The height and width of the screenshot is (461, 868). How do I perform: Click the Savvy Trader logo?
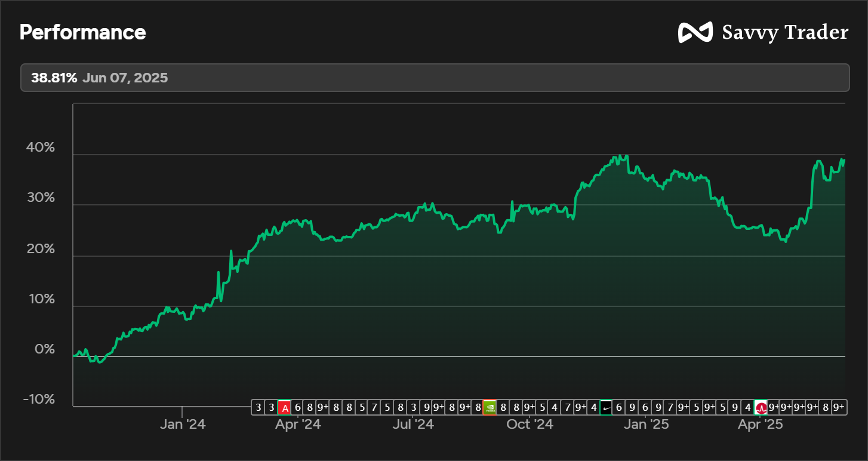click(x=696, y=32)
